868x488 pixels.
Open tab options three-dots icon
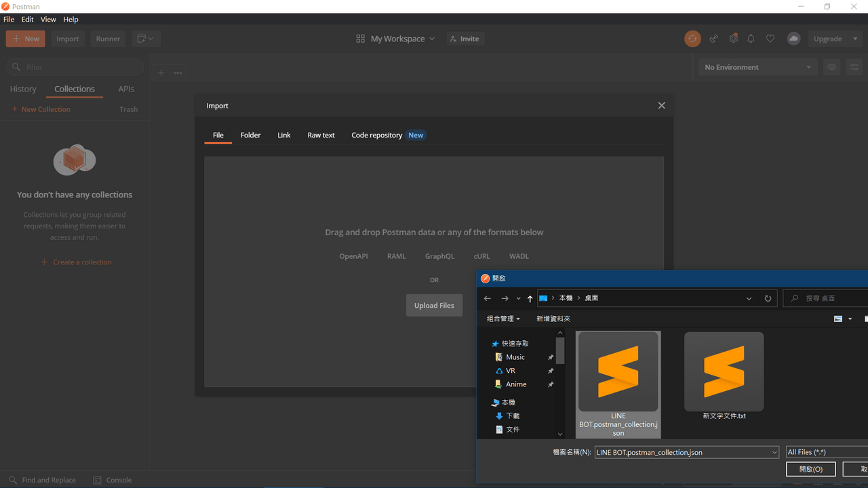pos(178,73)
